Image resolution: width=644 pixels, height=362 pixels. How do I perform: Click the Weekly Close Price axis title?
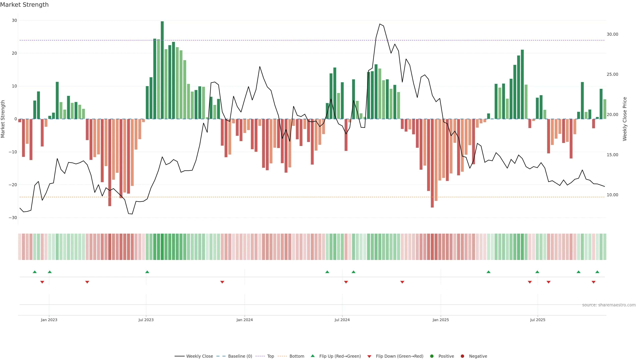pos(625,119)
